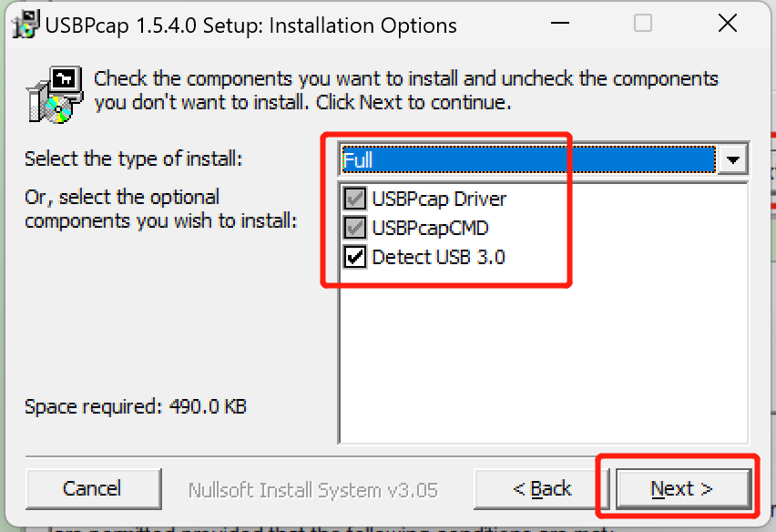776x532 pixels.
Task: Minimize the installer window
Action: pyautogui.click(x=559, y=25)
